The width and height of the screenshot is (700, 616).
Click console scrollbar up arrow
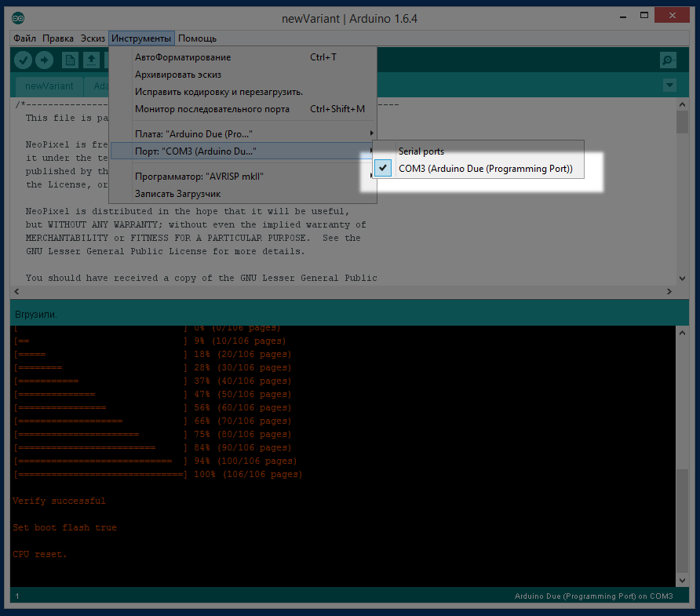[682, 333]
